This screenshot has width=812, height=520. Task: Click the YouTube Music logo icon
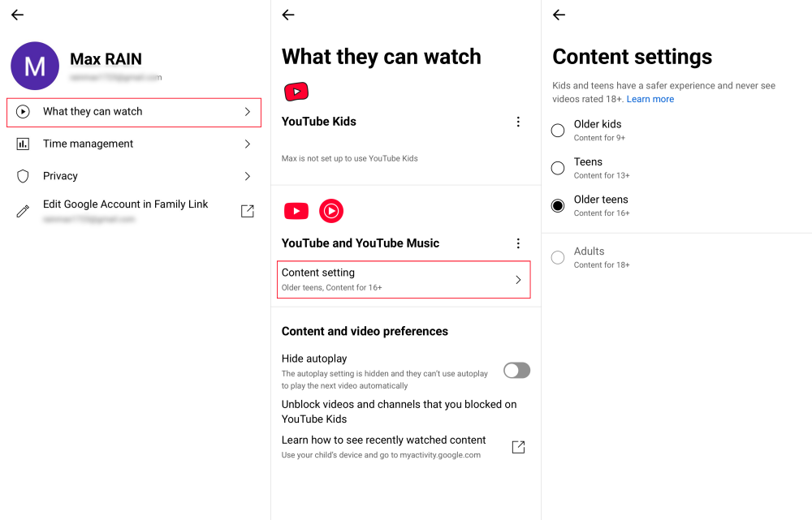click(x=331, y=211)
